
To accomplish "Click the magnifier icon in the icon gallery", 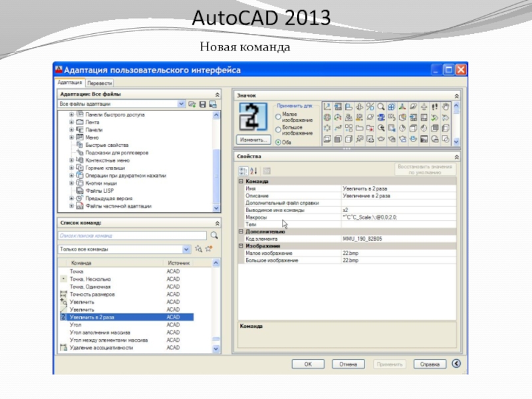I will point(381,106).
